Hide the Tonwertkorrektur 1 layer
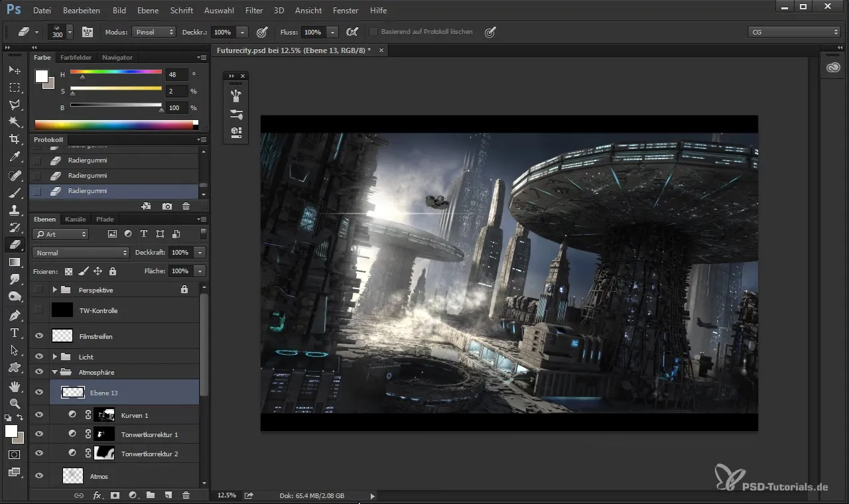849x504 pixels. (x=39, y=434)
